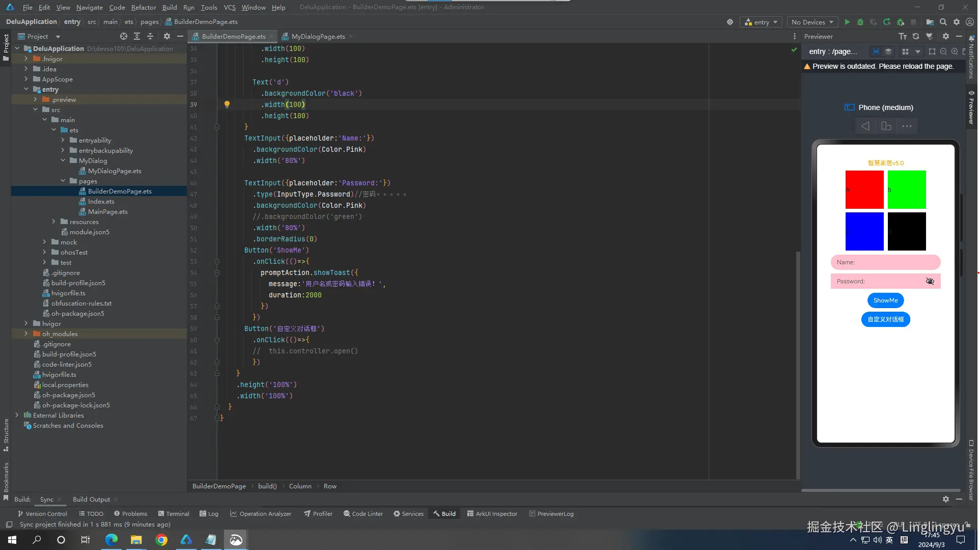Screen dimensions: 980x550
Task: Click the green Run button in toolbar
Action: pyautogui.click(x=847, y=22)
